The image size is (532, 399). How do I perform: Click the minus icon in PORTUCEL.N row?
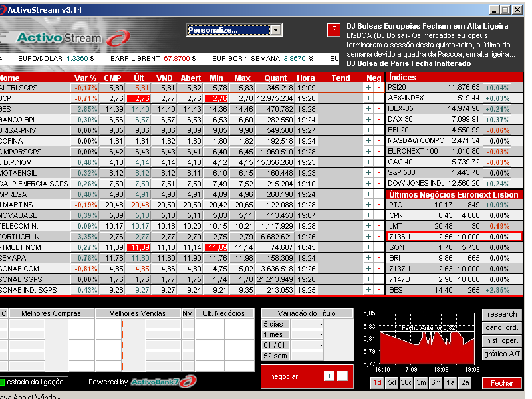click(378, 237)
